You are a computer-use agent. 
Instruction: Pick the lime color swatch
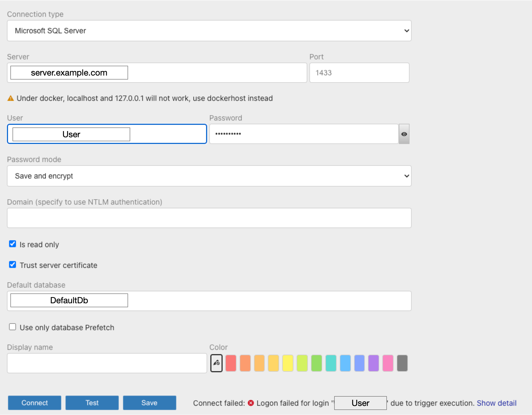(302, 363)
